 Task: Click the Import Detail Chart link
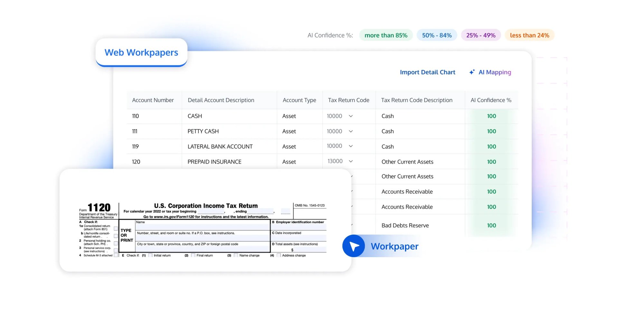(428, 72)
